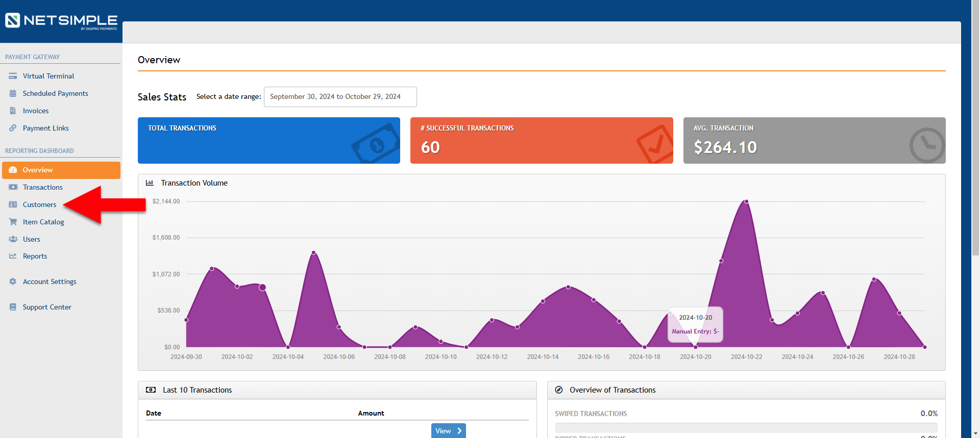Click the Successful Transactions orange card

click(542, 141)
